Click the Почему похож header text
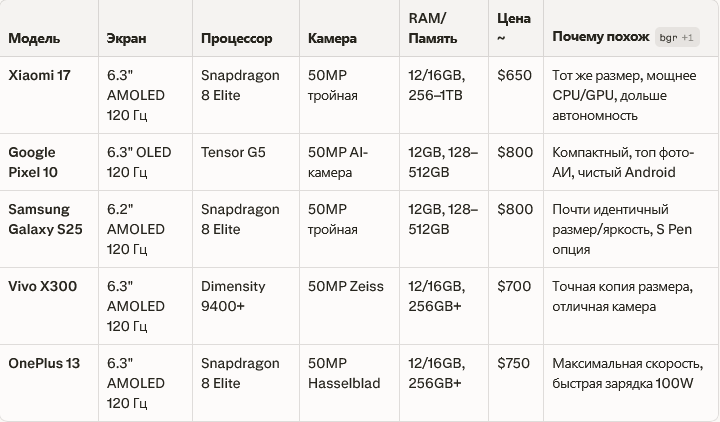720x422 pixels. click(x=600, y=38)
